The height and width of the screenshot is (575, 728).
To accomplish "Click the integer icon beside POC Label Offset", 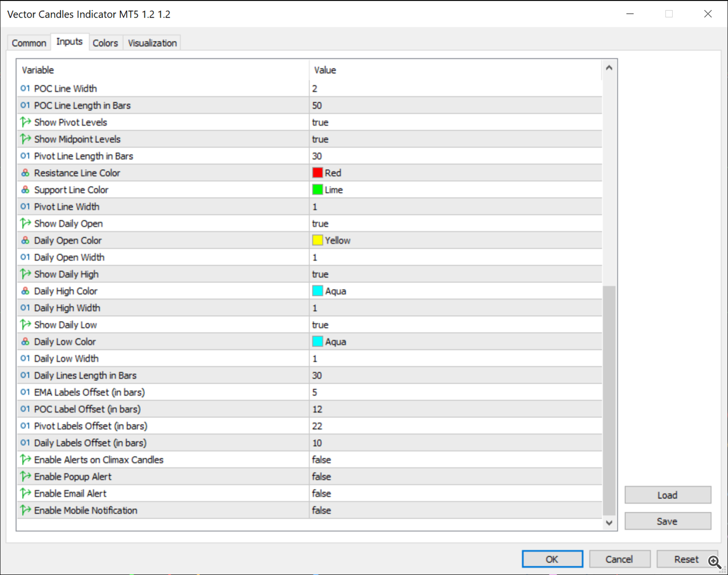I will click(25, 409).
